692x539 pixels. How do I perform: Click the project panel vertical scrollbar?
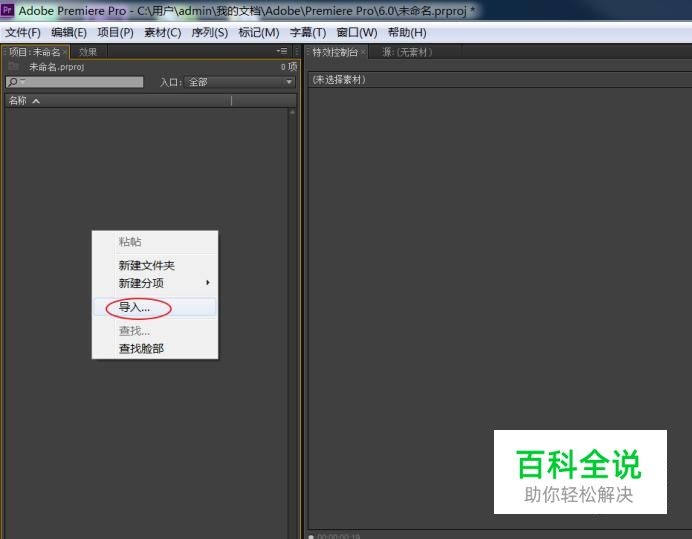[x=292, y=322]
